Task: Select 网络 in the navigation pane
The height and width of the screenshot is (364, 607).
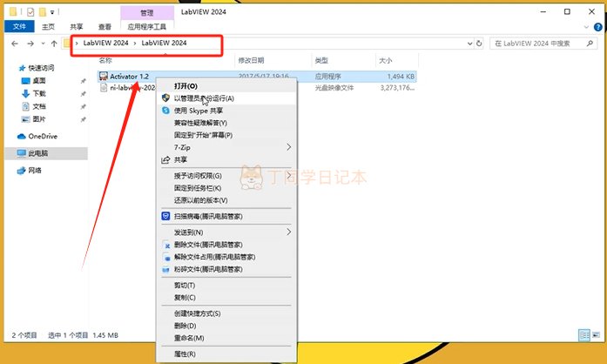Action: 30,171
